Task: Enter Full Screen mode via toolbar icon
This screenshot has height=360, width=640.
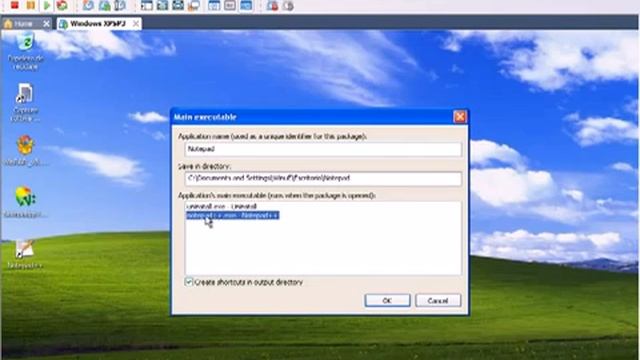Action: point(178,5)
